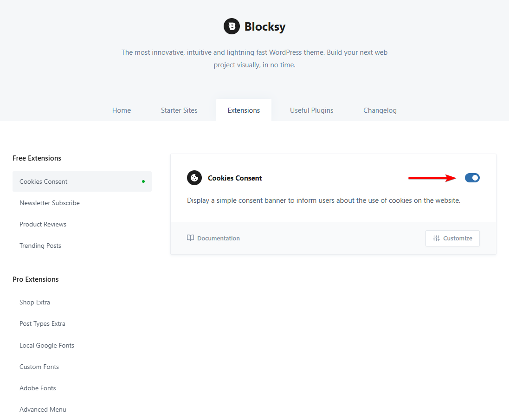Open Product Reviews extension

click(x=43, y=224)
